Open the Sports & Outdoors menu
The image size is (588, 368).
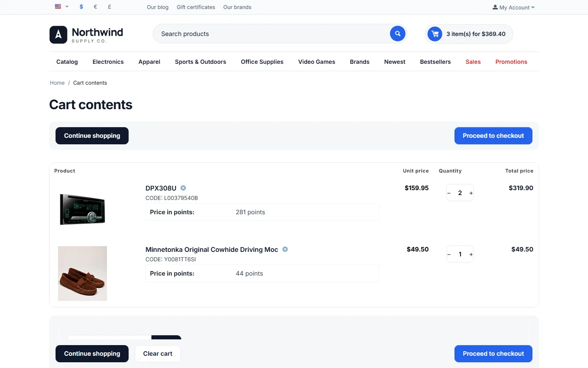pos(200,62)
